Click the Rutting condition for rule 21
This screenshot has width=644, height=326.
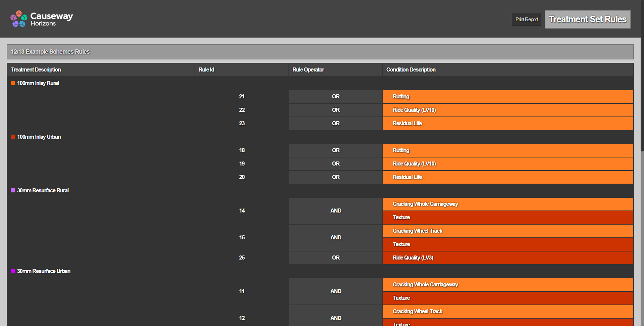click(x=401, y=97)
